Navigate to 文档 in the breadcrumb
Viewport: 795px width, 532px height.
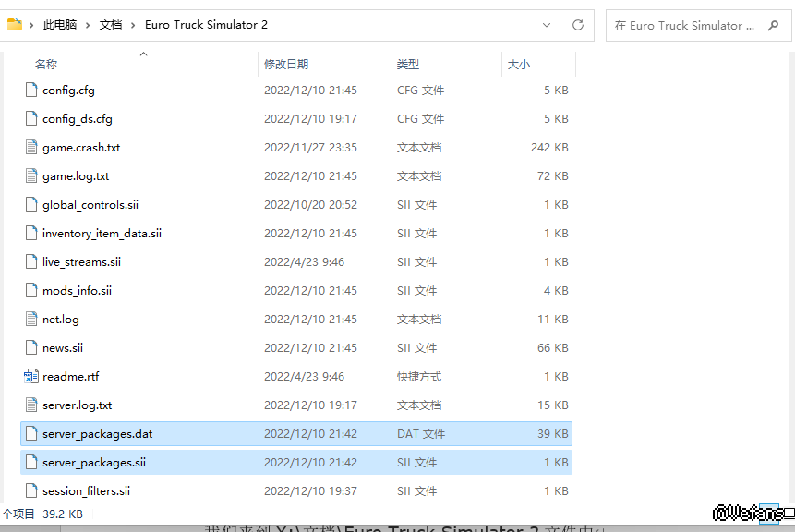tap(111, 25)
